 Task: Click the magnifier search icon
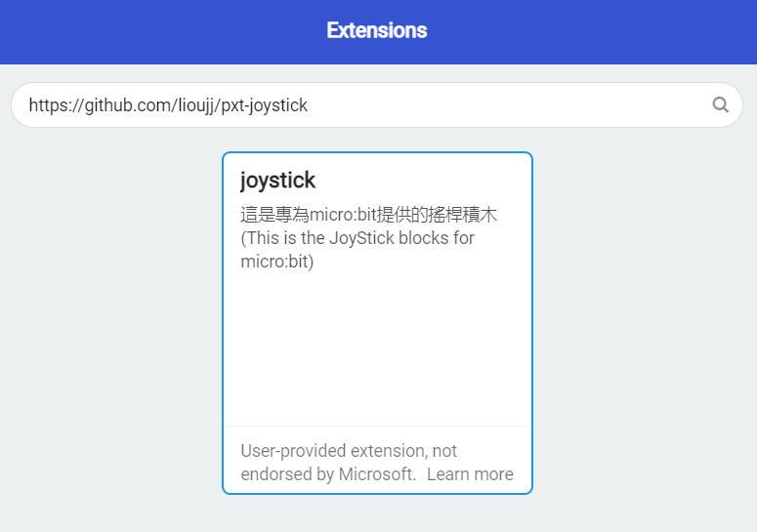point(720,104)
